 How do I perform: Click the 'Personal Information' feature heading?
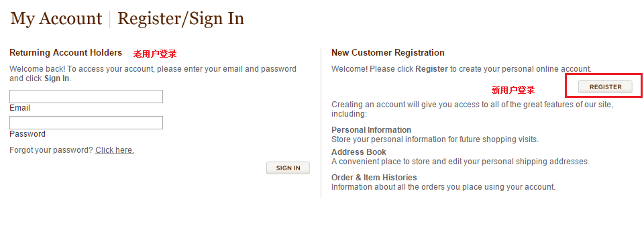click(371, 130)
